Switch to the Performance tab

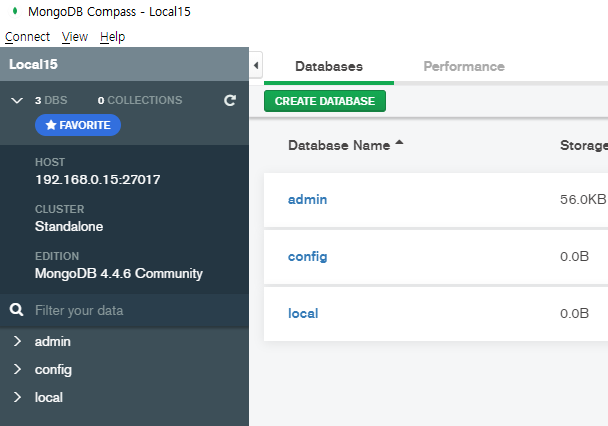(x=464, y=66)
